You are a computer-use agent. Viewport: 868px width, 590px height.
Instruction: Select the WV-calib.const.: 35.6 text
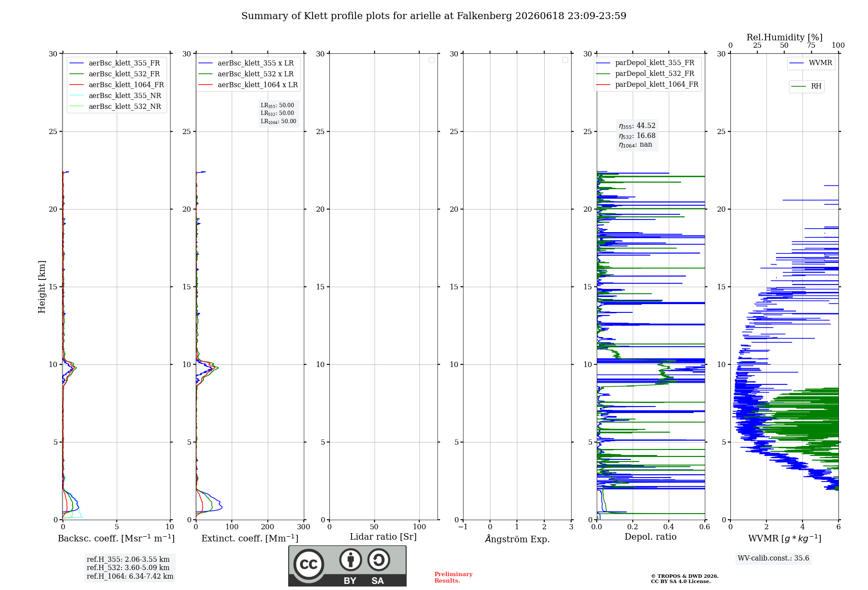(x=773, y=558)
